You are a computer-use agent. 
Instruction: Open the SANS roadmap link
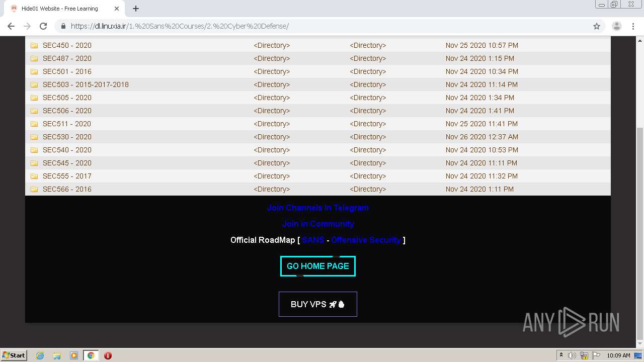click(x=313, y=240)
